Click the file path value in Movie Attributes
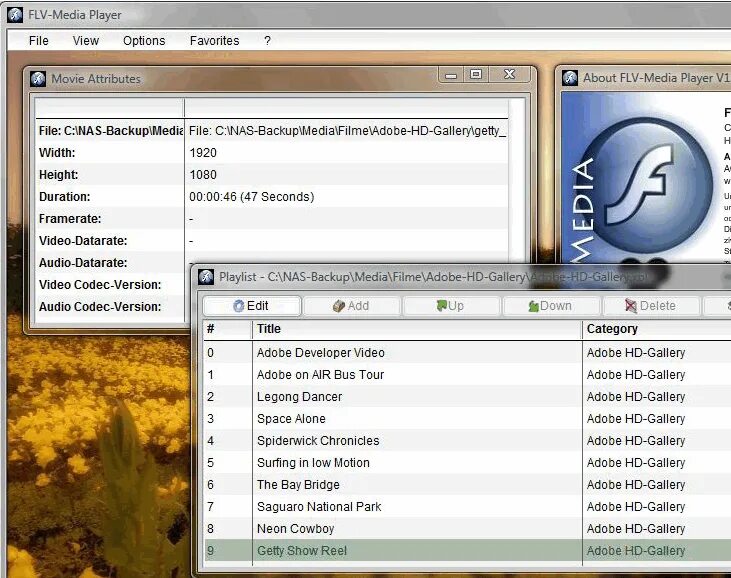 (347, 131)
